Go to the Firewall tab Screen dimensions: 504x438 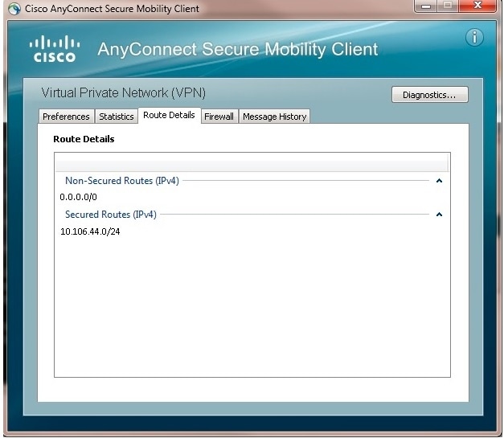coord(219,117)
